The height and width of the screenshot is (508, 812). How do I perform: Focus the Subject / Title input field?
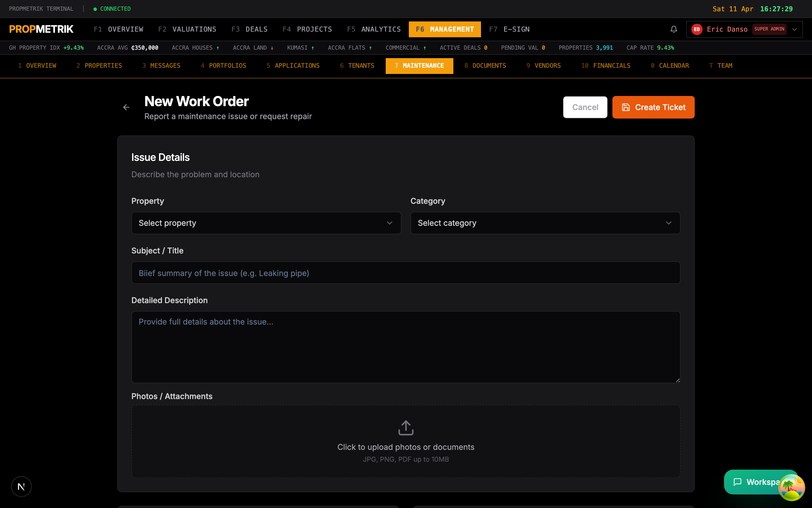point(406,272)
